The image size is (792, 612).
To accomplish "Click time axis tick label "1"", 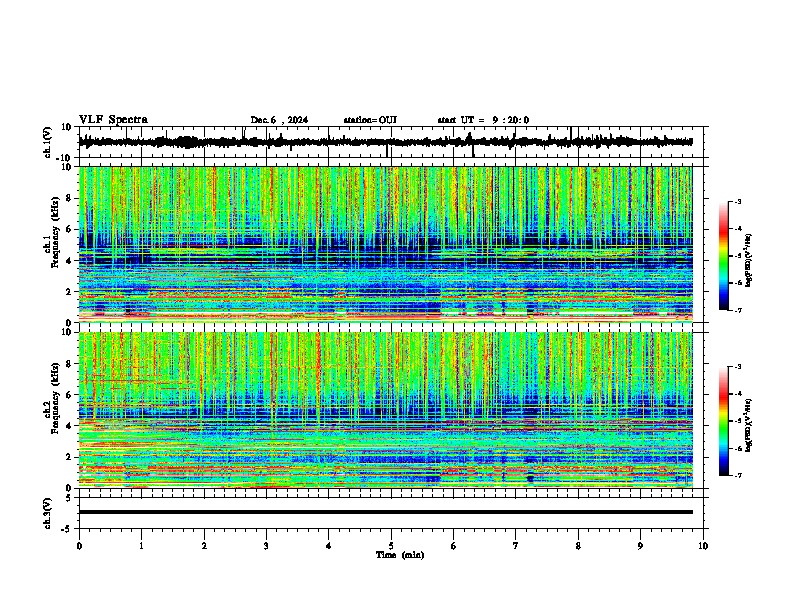I will (x=141, y=546).
